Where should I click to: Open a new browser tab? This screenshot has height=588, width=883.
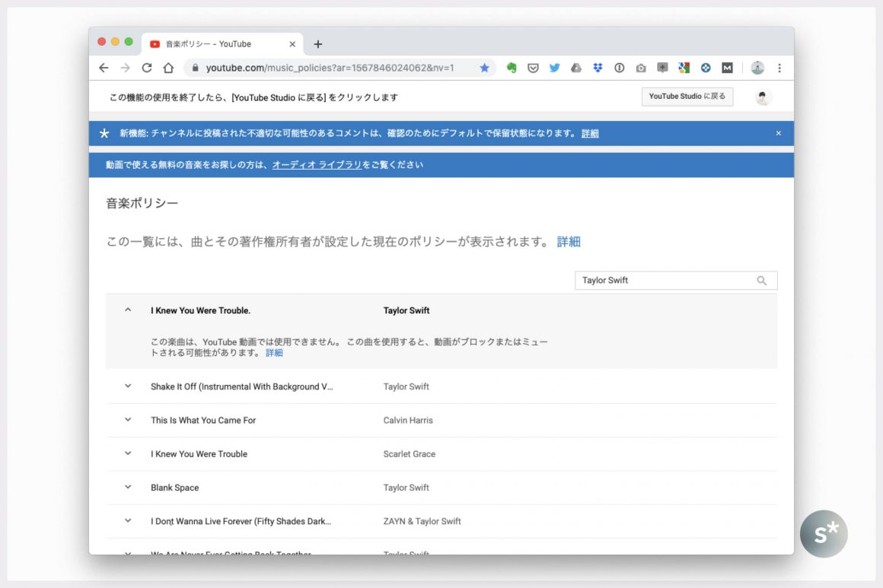(317, 44)
